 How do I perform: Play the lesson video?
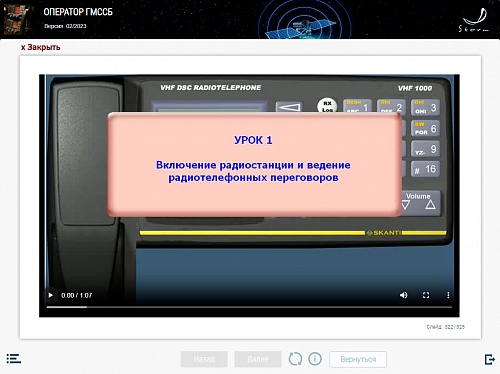[51, 295]
